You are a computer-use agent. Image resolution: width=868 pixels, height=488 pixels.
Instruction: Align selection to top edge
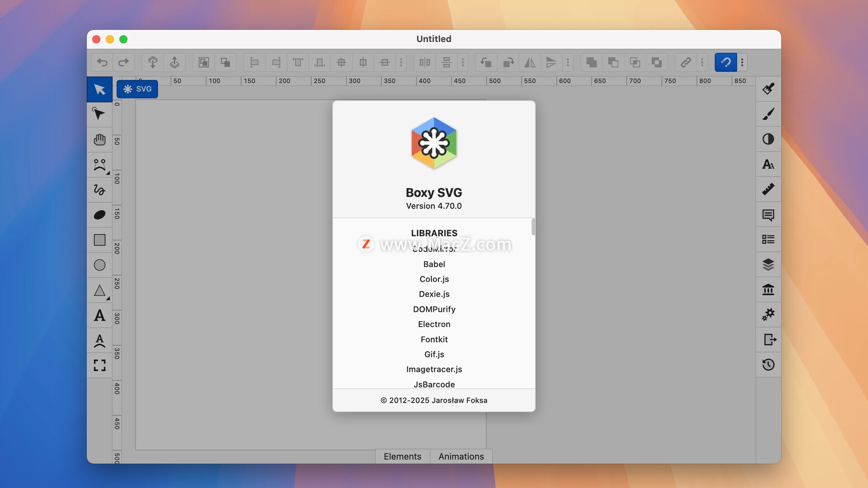click(298, 62)
